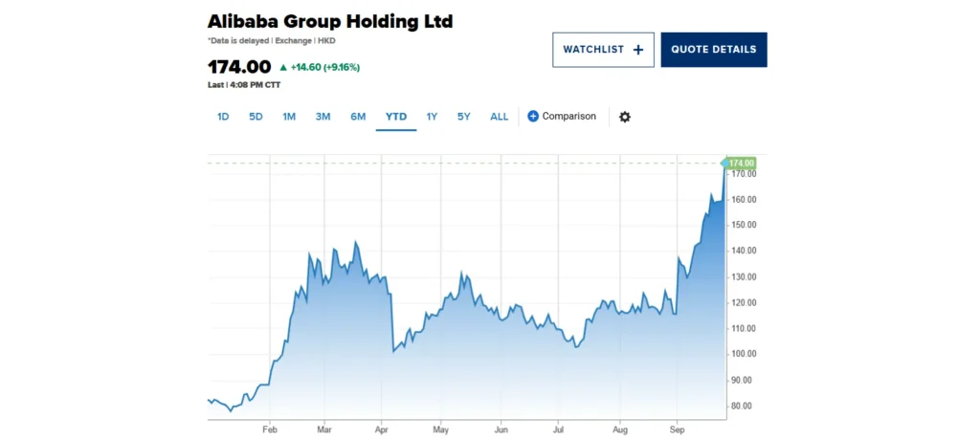Select the YTD range tab

(396, 117)
